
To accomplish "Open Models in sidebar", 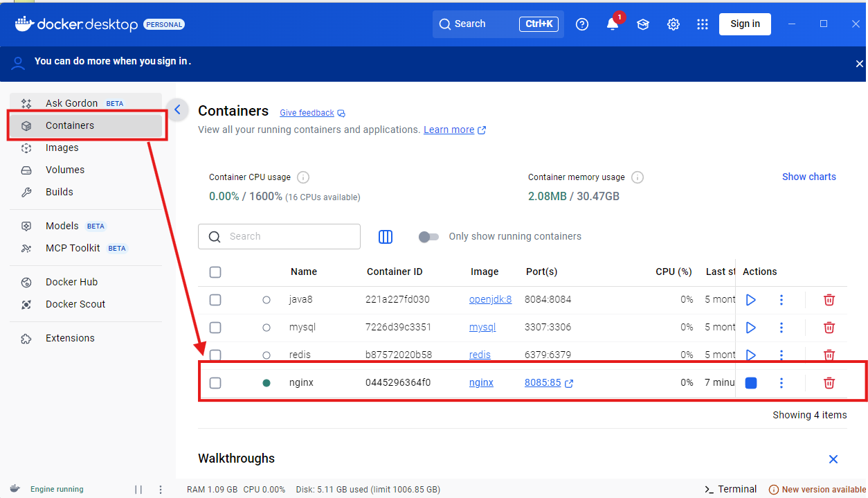I will pos(86,226).
